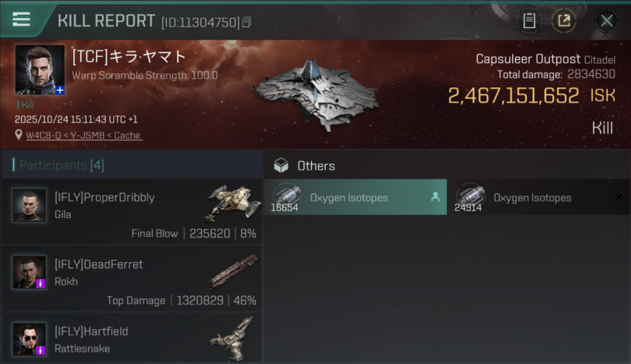Close the kill report window
The height and width of the screenshot is (364, 631).
tap(606, 21)
